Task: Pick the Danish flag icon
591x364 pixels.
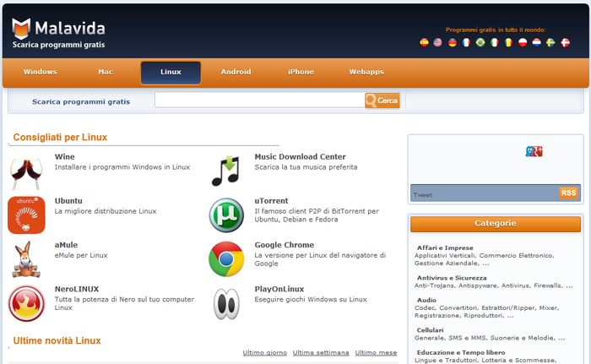Action: click(565, 42)
